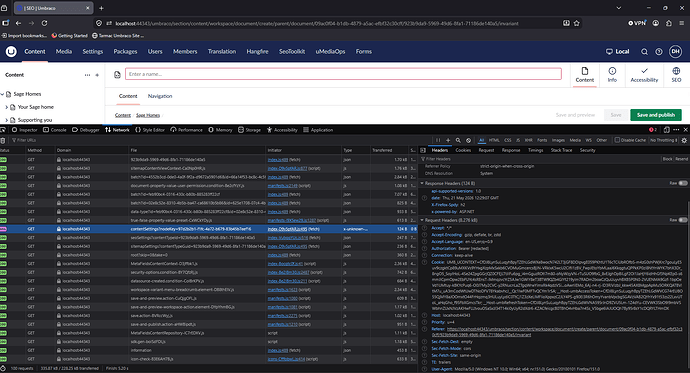This screenshot has height=373, width=690.
Task: Click the Resend request button
Action: pyautogui.click(x=681, y=159)
